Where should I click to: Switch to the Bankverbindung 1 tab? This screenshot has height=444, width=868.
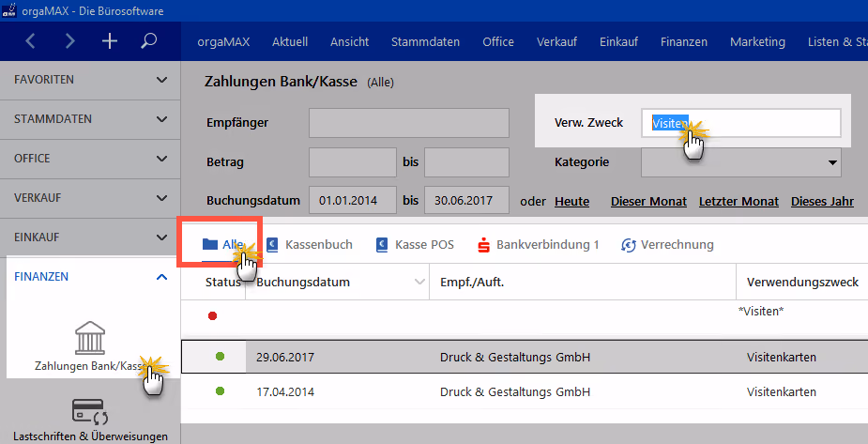pyautogui.click(x=538, y=245)
